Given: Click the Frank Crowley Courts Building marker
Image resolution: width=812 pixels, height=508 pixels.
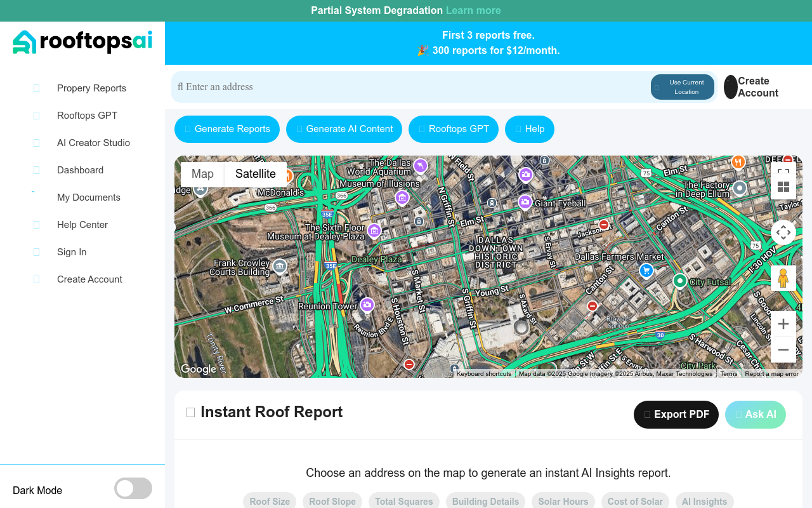Looking at the screenshot, I should tap(280, 266).
